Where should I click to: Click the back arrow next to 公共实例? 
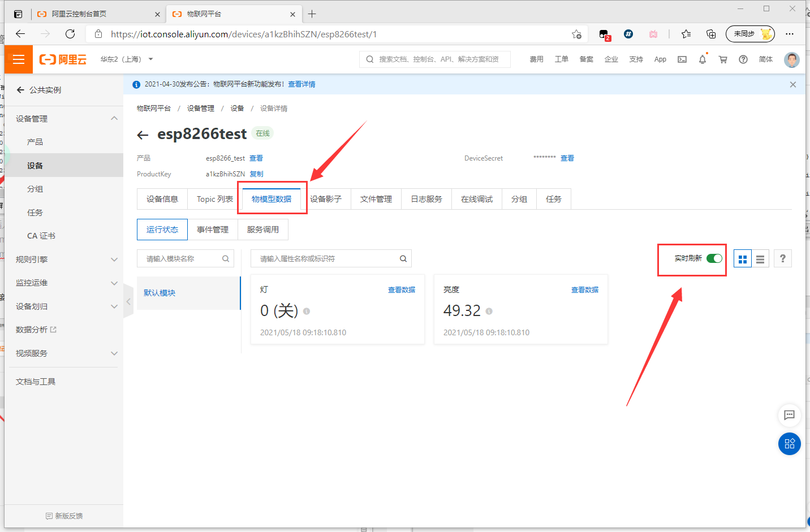20,90
